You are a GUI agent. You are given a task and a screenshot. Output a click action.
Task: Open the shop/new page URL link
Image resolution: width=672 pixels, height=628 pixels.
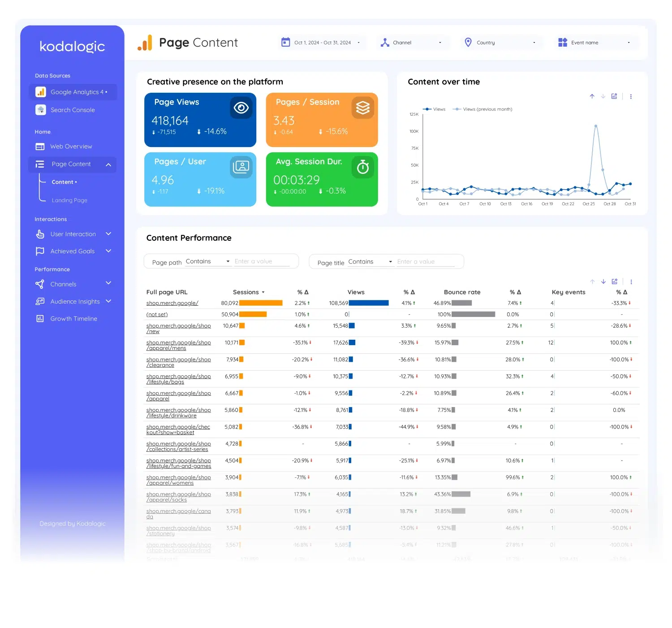[x=178, y=329]
